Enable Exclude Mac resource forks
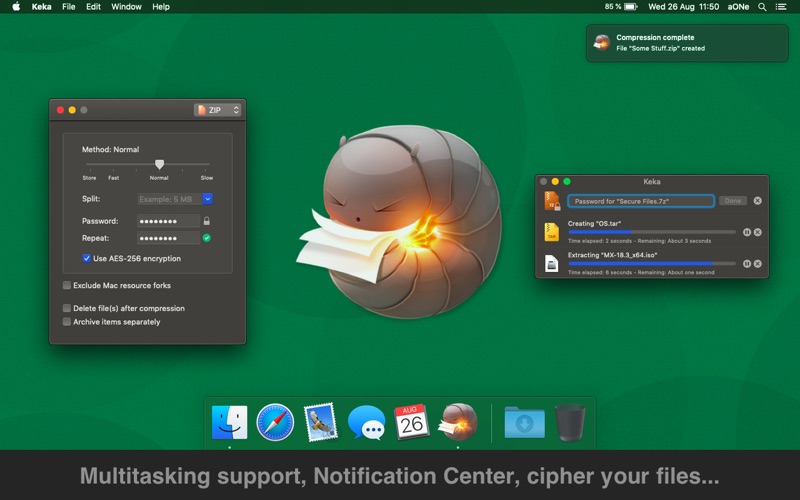 click(x=67, y=285)
